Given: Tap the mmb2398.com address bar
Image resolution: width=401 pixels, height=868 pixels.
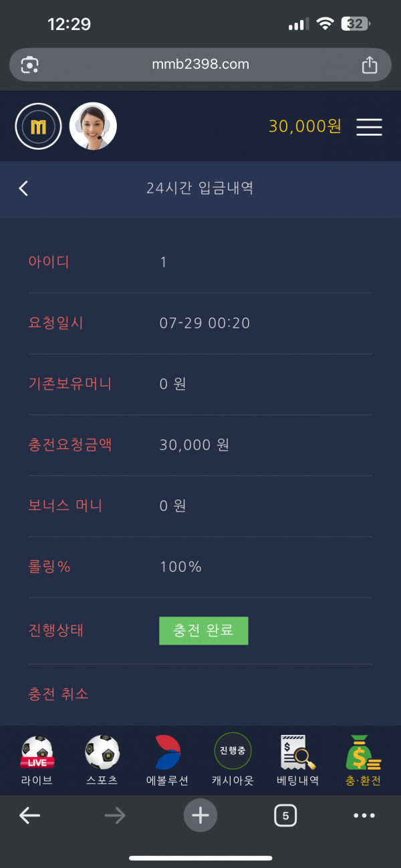Looking at the screenshot, I should [200, 65].
